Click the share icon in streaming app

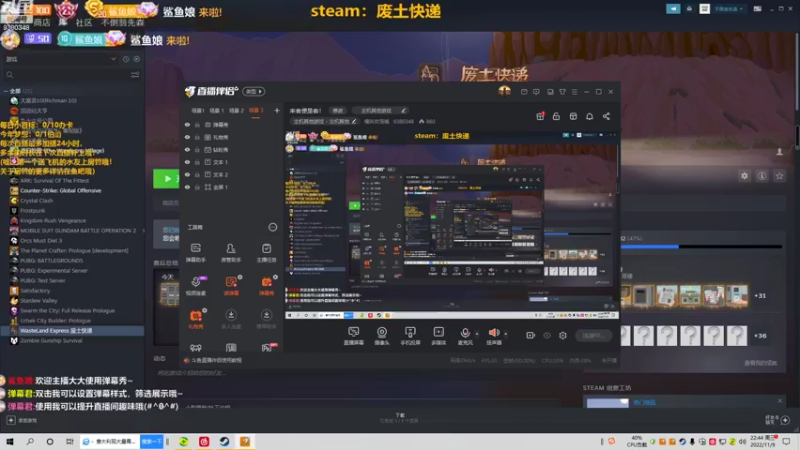tap(606, 116)
